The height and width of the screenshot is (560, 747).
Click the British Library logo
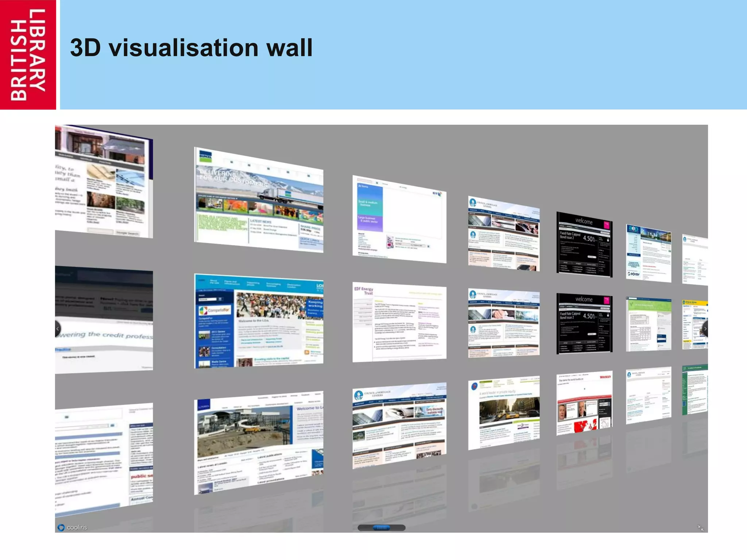point(28,55)
